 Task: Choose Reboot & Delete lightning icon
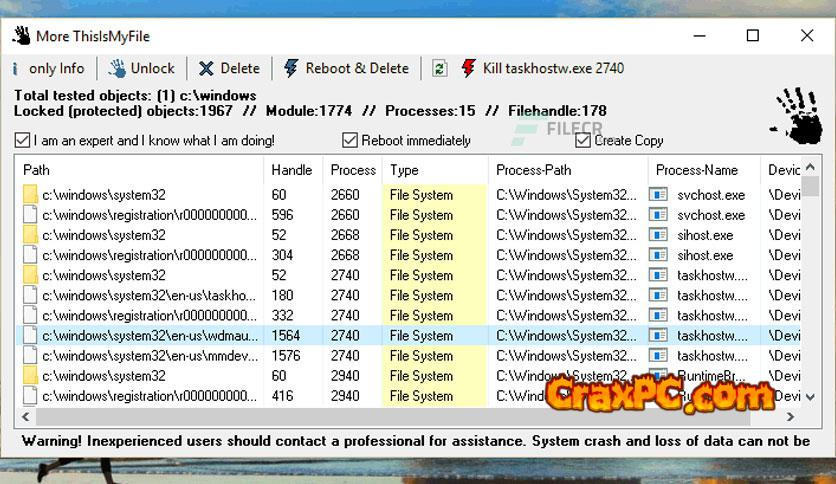click(291, 69)
